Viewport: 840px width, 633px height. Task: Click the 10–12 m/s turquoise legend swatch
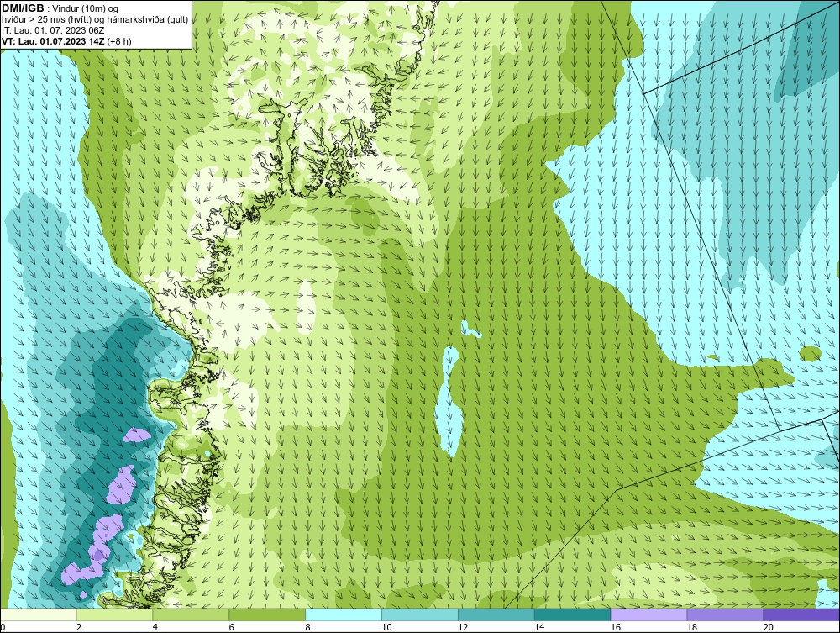tap(420, 615)
